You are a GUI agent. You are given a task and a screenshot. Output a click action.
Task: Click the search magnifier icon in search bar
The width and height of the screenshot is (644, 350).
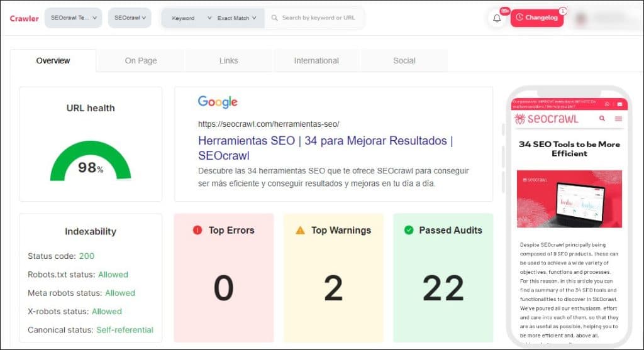click(x=274, y=18)
